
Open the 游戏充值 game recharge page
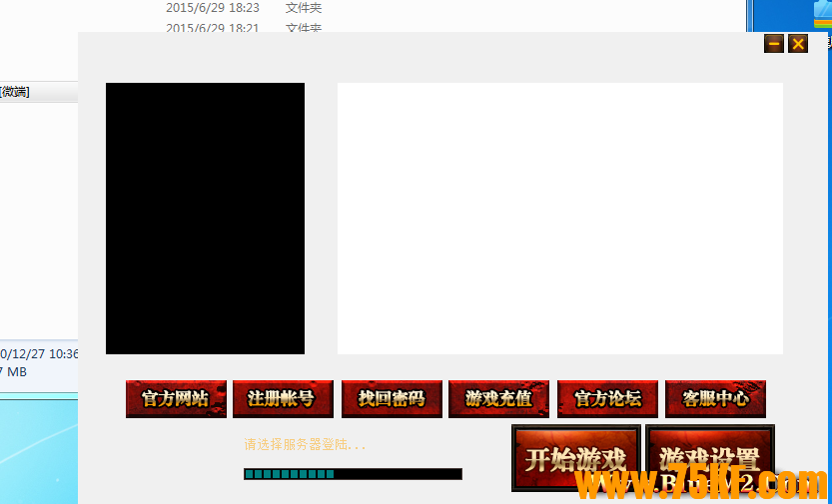[x=499, y=399]
